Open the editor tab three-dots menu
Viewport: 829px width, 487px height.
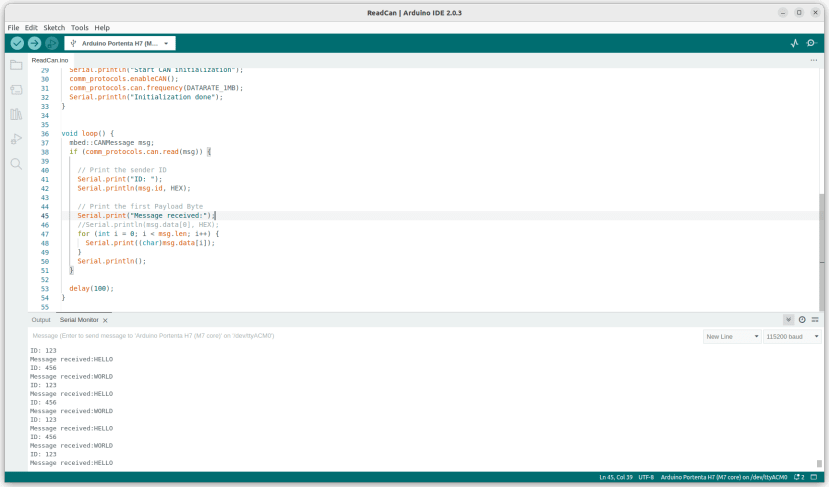coord(814,60)
